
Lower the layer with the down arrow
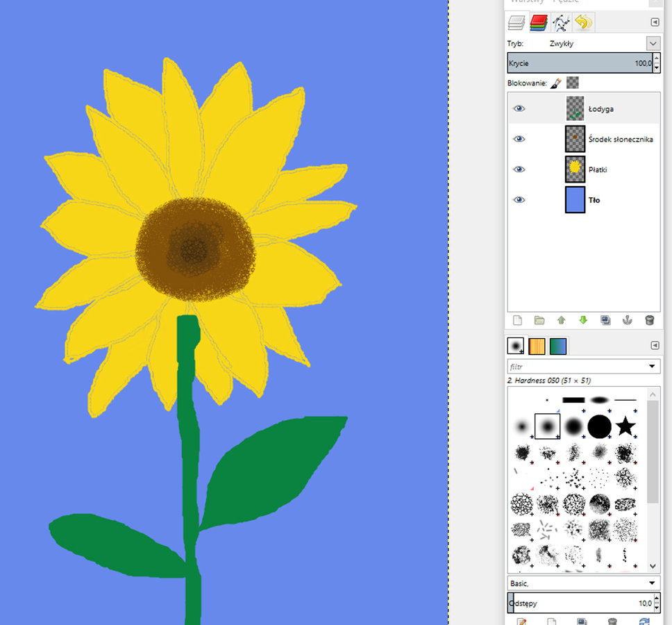pos(583,320)
